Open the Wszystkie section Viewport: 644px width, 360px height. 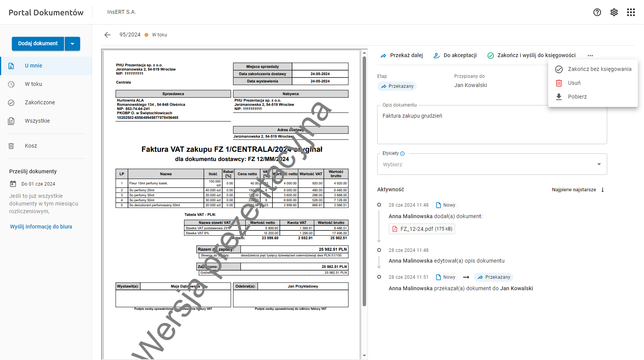pyautogui.click(x=46, y=121)
